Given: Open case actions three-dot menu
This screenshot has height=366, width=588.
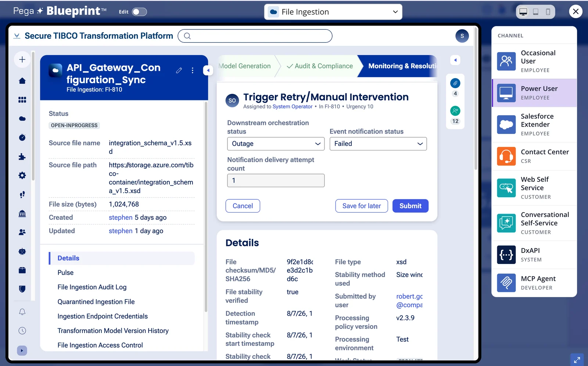Looking at the screenshot, I should pos(193,70).
